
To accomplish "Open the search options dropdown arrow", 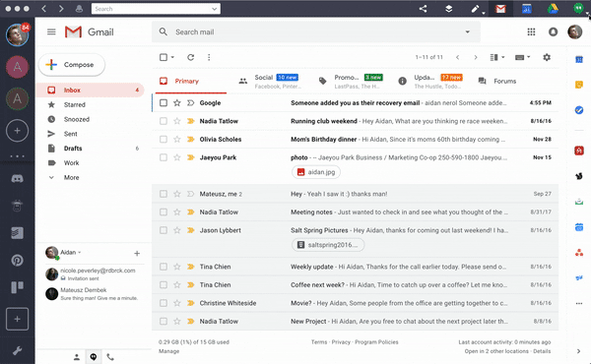I will (x=467, y=32).
